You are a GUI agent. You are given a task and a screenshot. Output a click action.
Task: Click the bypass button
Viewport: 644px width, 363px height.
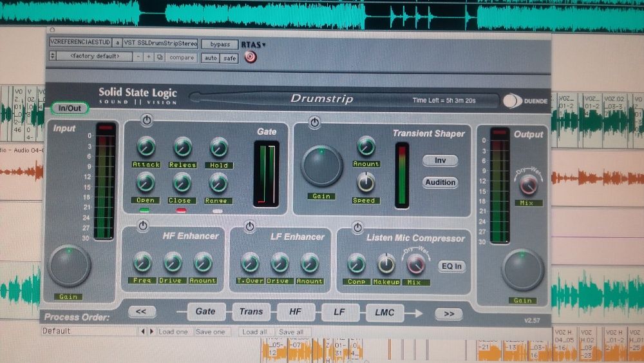tap(220, 44)
